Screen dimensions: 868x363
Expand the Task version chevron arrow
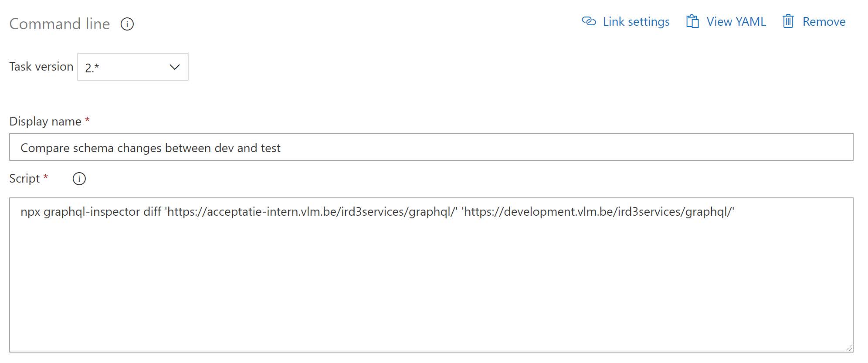click(175, 67)
